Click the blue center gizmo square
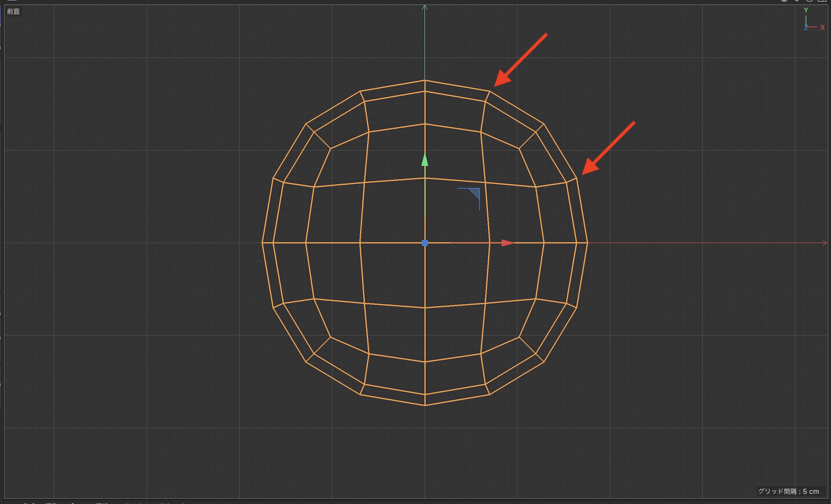This screenshot has width=831, height=504. [425, 243]
